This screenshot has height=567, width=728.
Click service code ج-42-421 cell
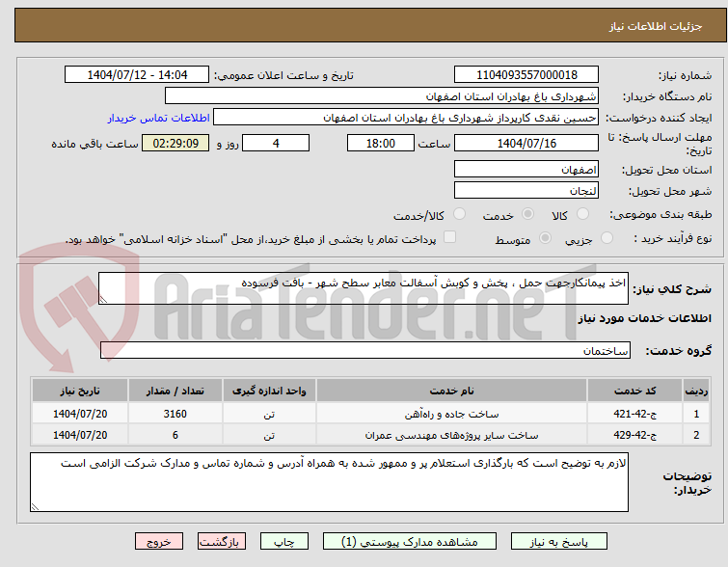(x=634, y=414)
